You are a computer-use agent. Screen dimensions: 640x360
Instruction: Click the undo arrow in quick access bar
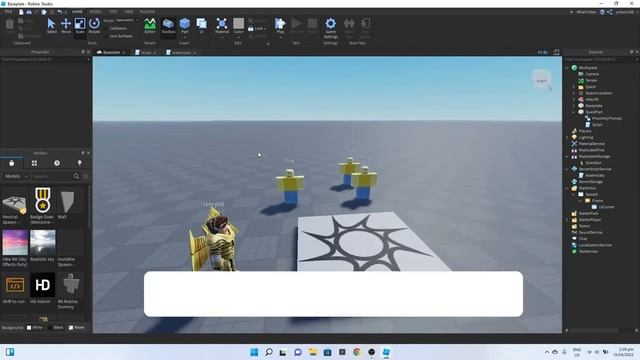click(60, 12)
